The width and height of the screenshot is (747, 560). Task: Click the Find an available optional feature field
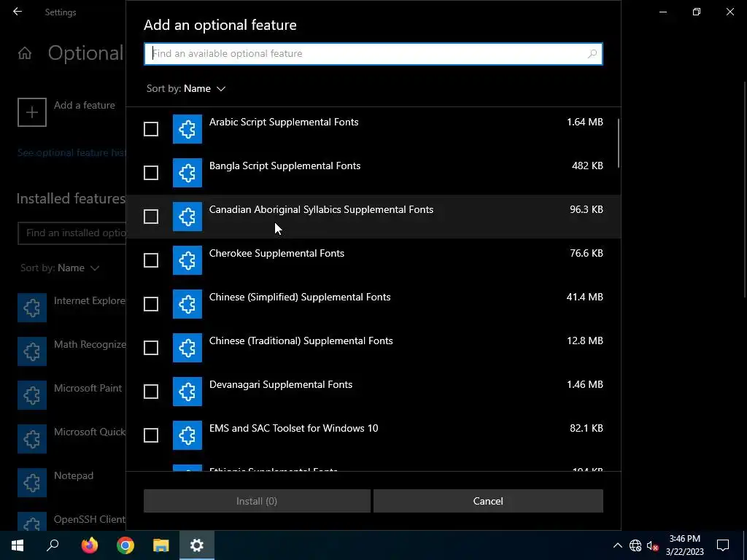coord(373,54)
